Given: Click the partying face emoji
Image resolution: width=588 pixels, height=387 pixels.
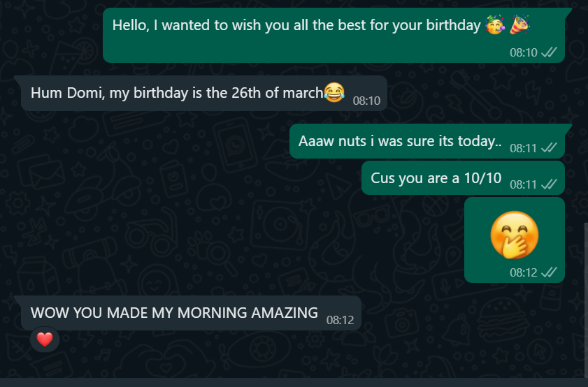Looking at the screenshot, I should pos(495,25).
